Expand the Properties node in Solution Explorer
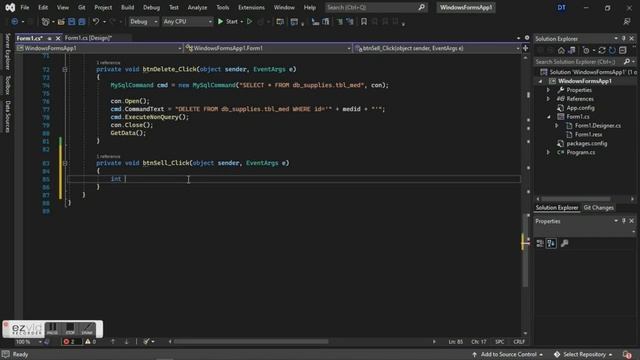The width and height of the screenshot is (640, 360). coord(549,90)
